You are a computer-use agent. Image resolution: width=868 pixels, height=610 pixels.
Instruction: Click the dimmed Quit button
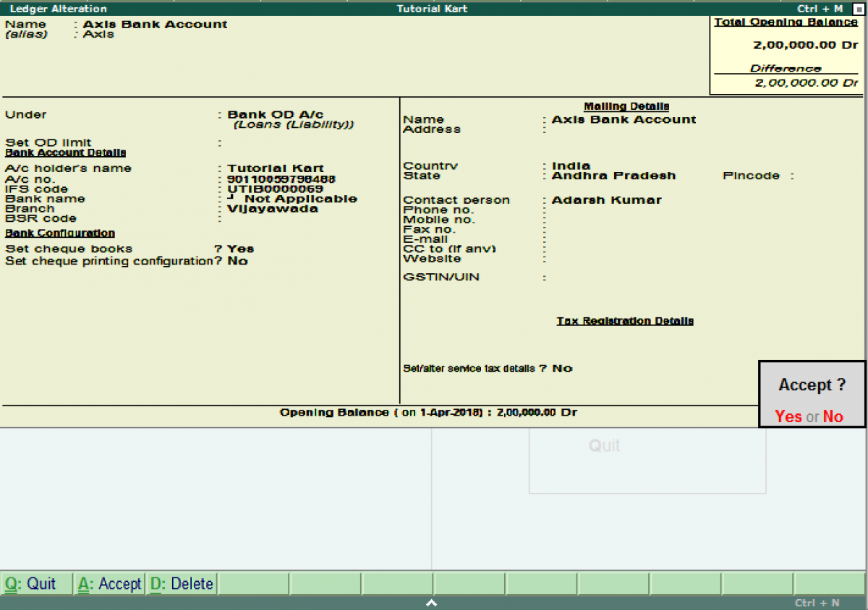click(605, 445)
